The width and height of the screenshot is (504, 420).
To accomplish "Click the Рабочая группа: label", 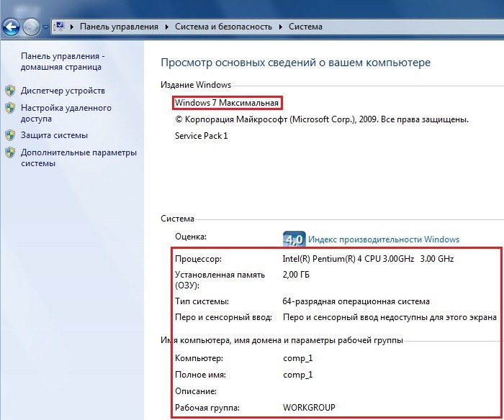I will pos(207,408).
